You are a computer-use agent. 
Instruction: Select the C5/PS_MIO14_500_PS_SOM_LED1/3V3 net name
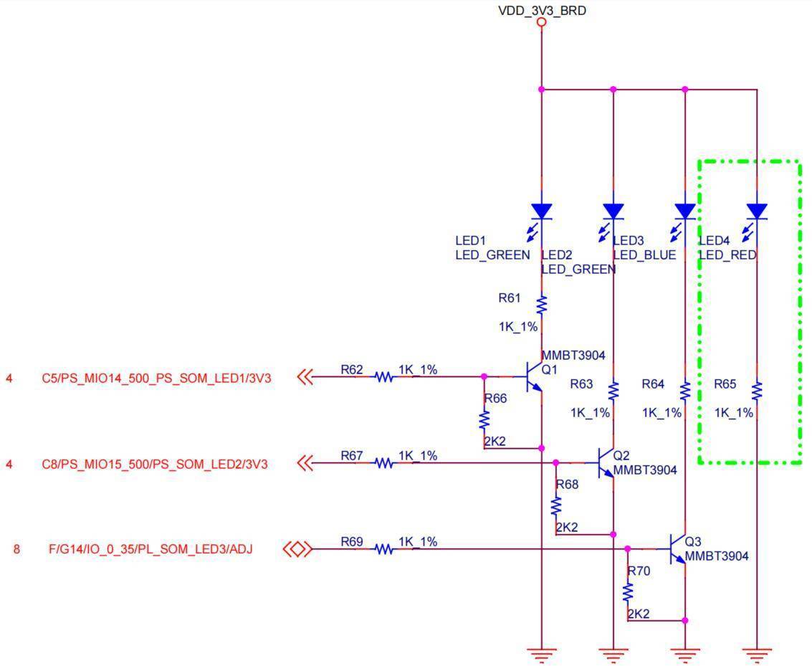click(156, 378)
